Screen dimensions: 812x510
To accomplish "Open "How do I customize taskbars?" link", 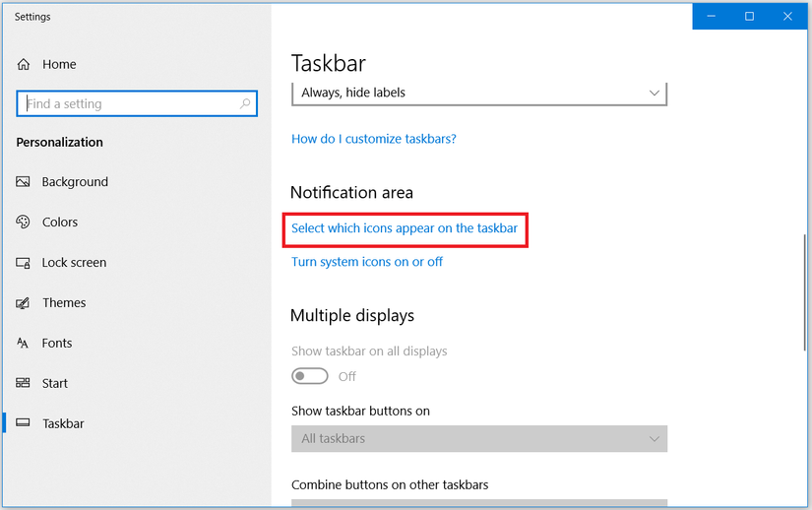I will click(x=374, y=139).
